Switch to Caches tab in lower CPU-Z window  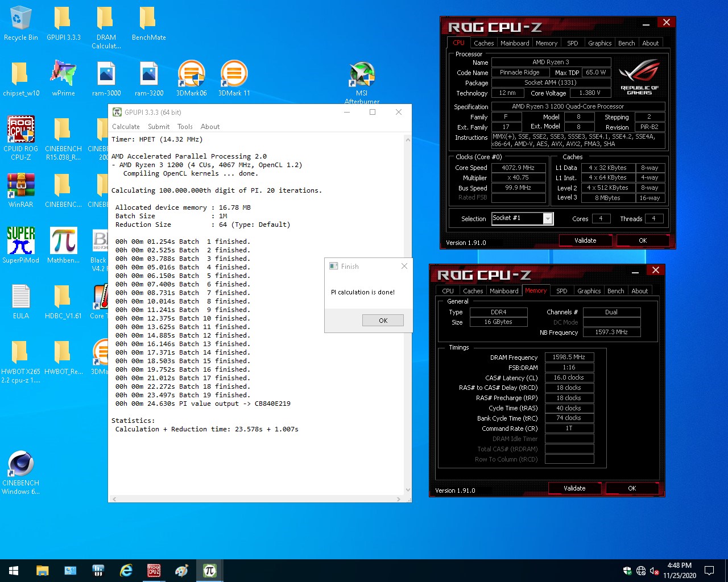point(473,291)
